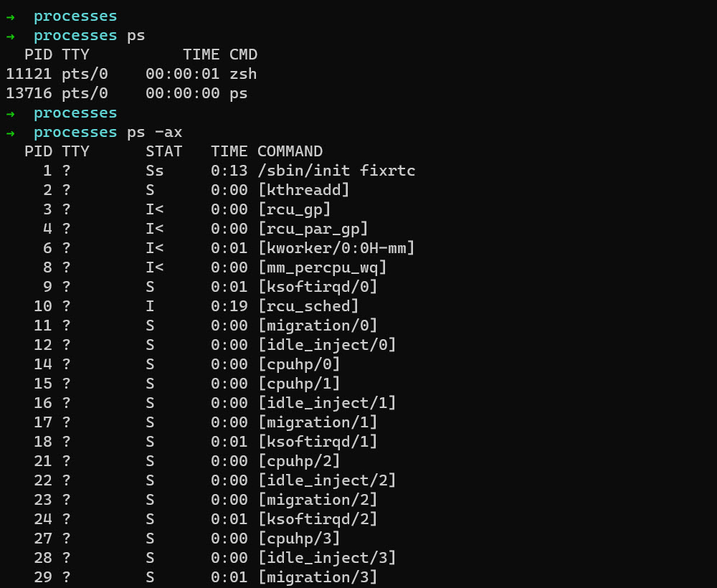Screen dimensions: 717x588
Task: Click the [migration/3] process name
Action: coord(318,577)
